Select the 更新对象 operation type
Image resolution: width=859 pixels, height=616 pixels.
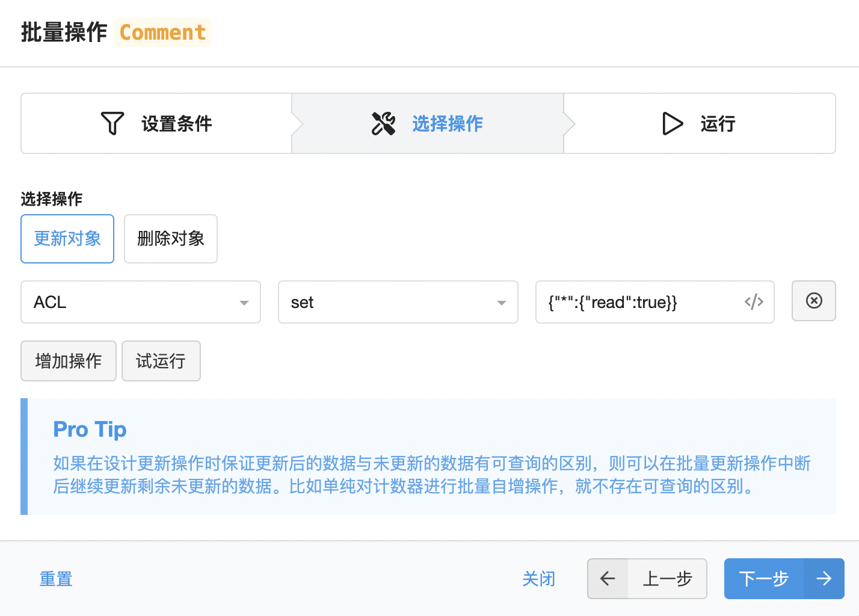pyautogui.click(x=67, y=238)
